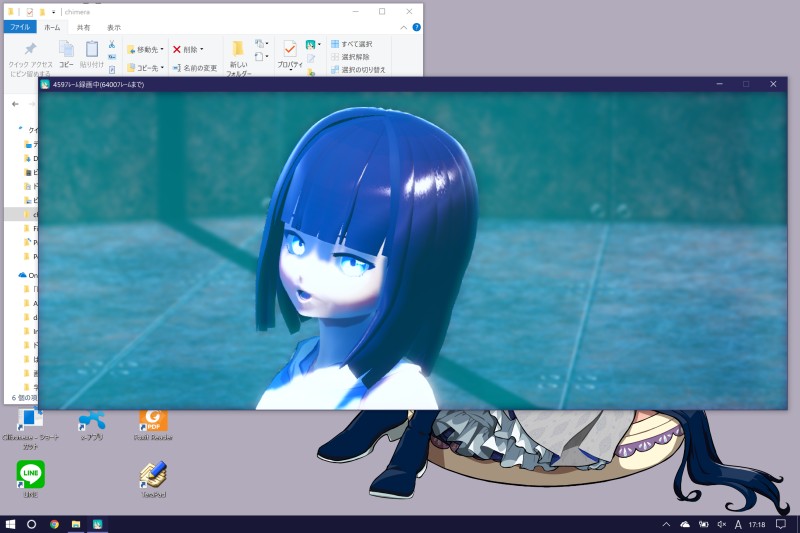The image size is (800, 533).
Task: Click the history icon under the edit icon
Action: pos(311,72)
